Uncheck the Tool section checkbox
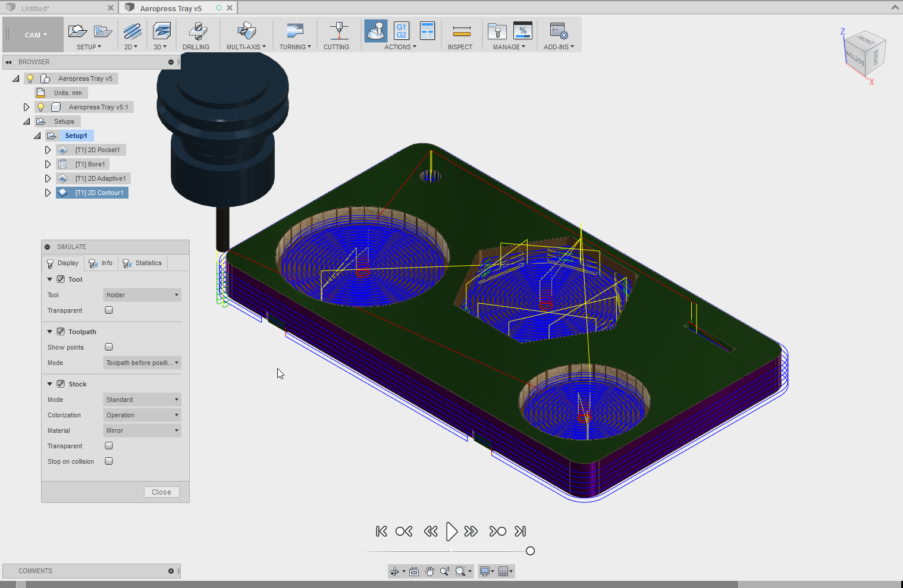This screenshot has width=903, height=588. (x=61, y=279)
